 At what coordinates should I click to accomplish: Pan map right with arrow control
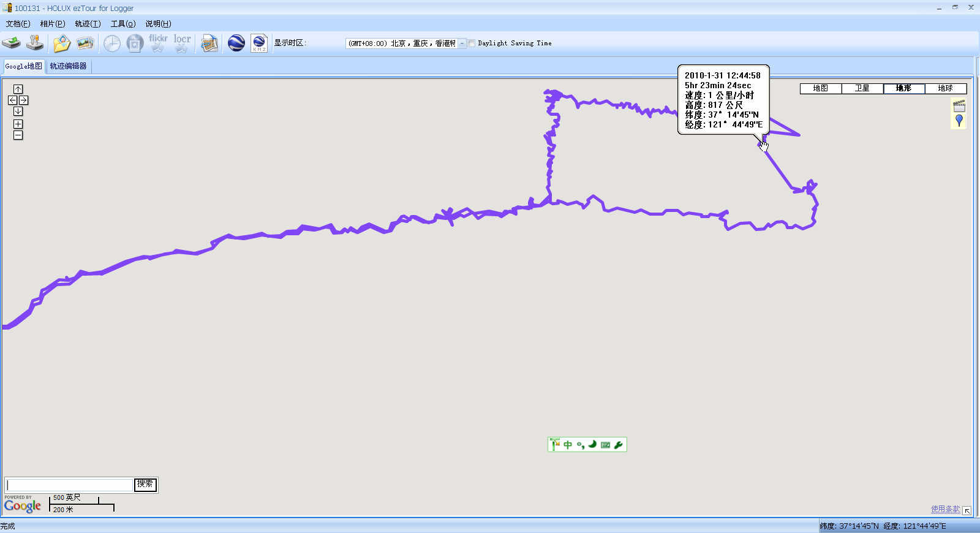23,100
